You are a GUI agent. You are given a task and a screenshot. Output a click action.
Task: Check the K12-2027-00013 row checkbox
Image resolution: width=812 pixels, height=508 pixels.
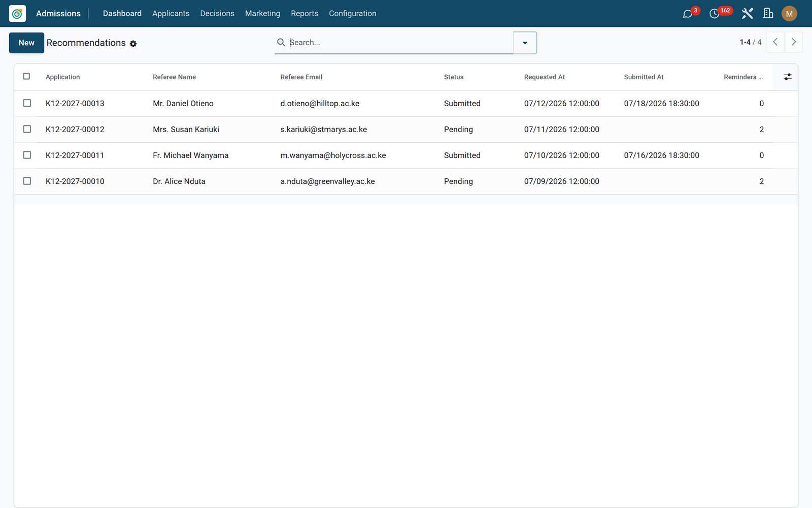tap(27, 103)
